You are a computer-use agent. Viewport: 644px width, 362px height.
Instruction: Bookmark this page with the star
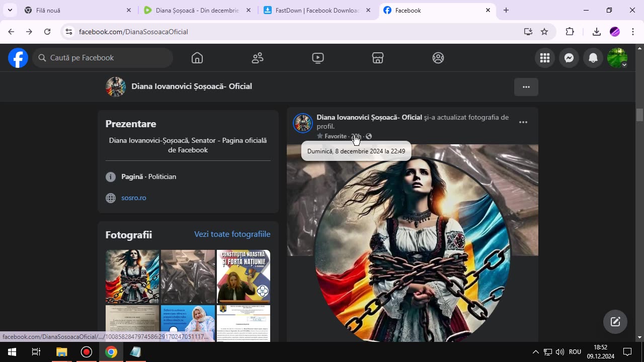click(544, 32)
